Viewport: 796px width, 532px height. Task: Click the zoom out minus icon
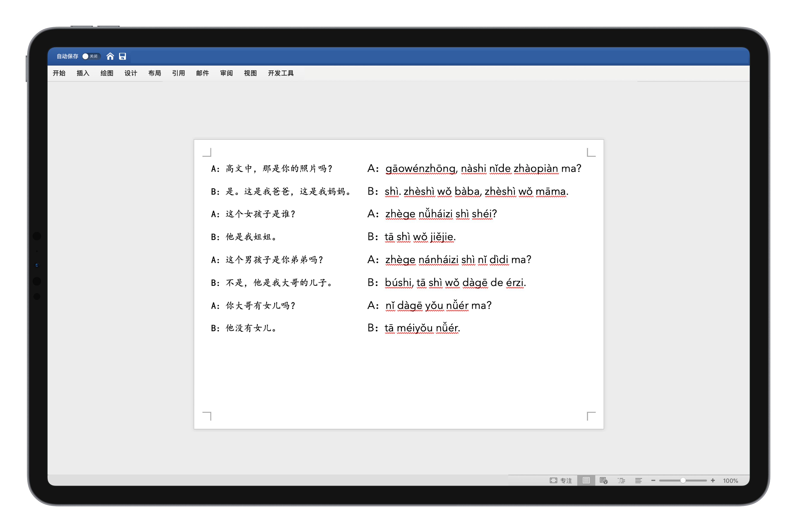coord(653,480)
